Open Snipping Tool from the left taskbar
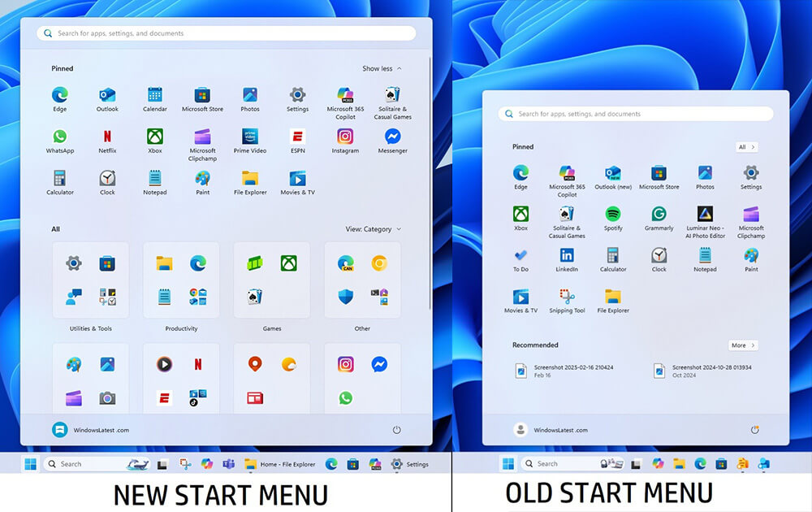Image resolution: width=812 pixels, height=512 pixels. 185,464
